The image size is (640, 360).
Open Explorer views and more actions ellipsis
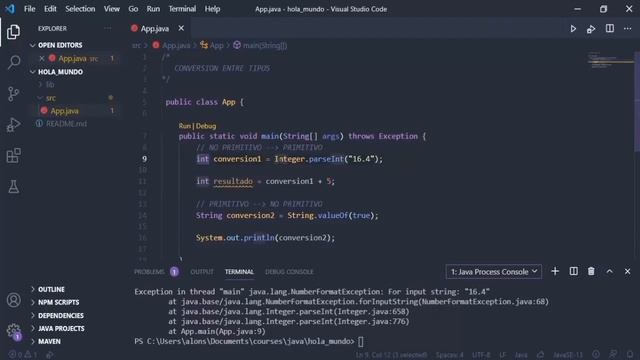click(x=108, y=28)
